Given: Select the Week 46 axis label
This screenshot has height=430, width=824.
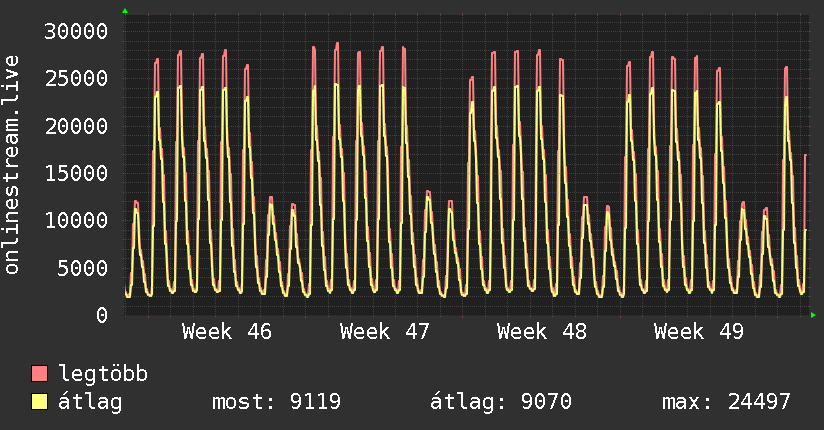Looking at the screenshot, I should [x=227, y=332].
